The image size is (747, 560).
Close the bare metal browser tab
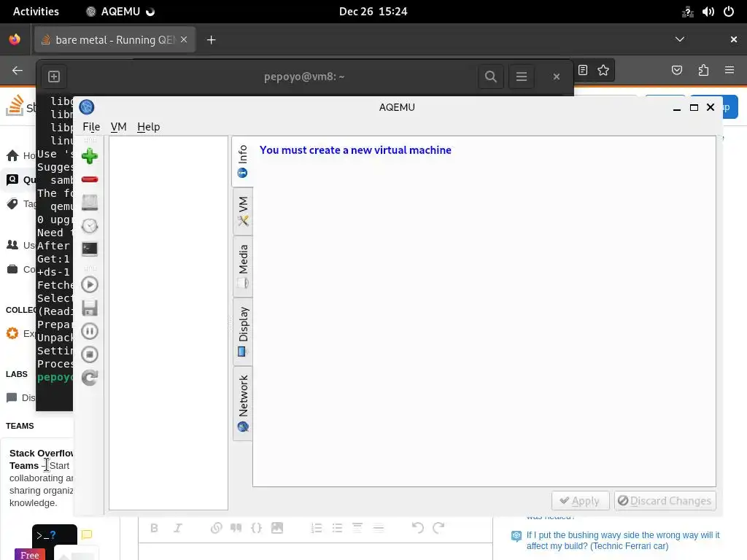(184, 39)
